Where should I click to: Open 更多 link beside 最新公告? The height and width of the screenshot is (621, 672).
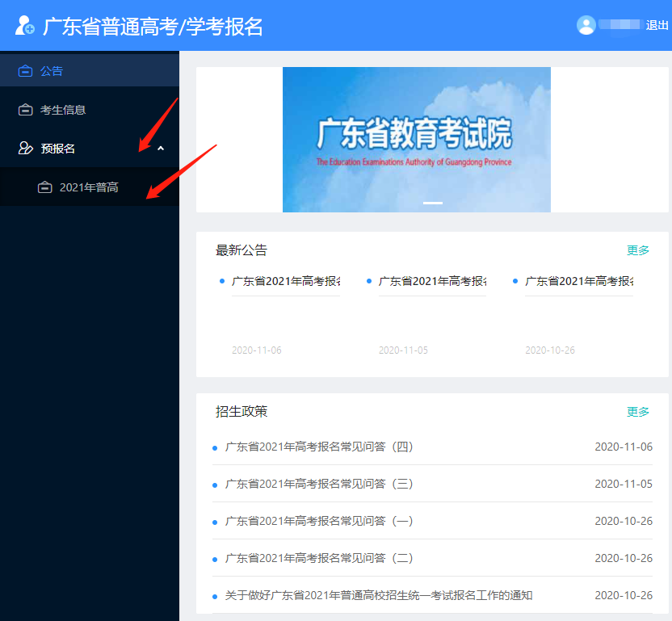pos(638,250)
